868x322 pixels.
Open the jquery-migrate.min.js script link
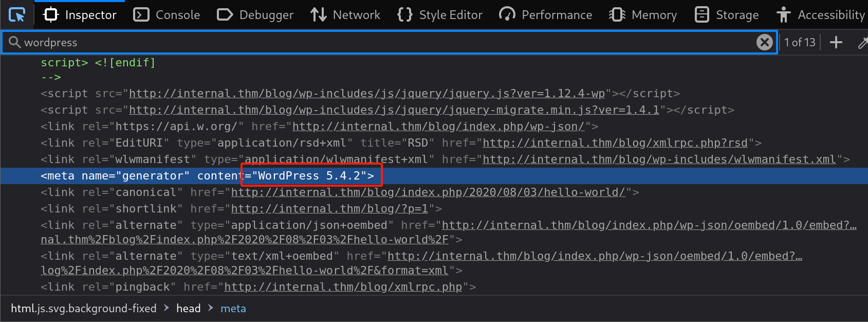pos(394,110)
